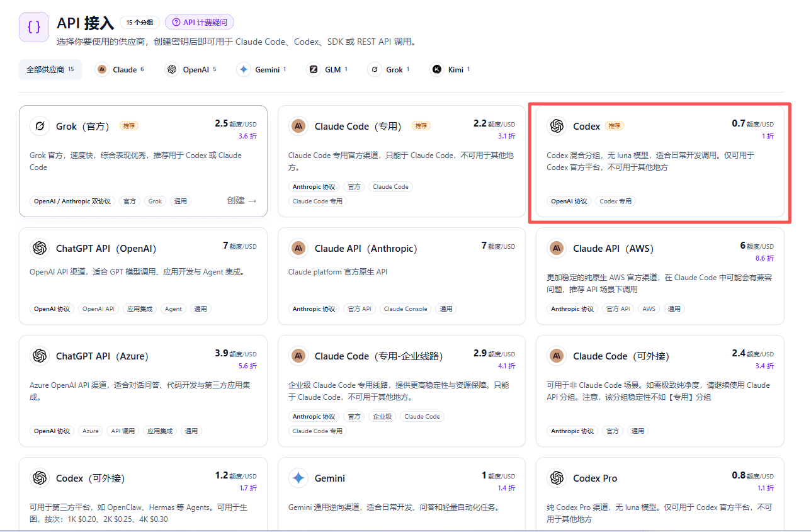Open the Claude Code（专用）card title

[x=358, y=126]
